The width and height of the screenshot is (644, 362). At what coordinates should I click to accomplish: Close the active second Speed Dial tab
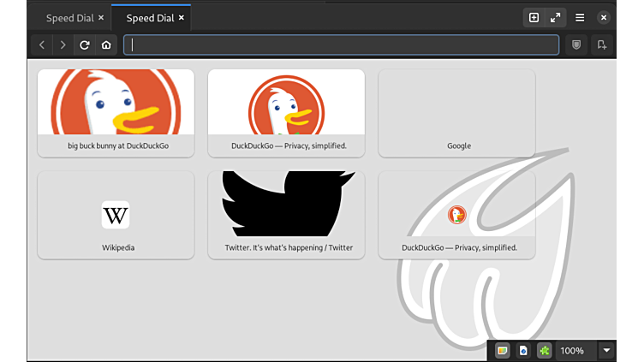coord(182,18)
